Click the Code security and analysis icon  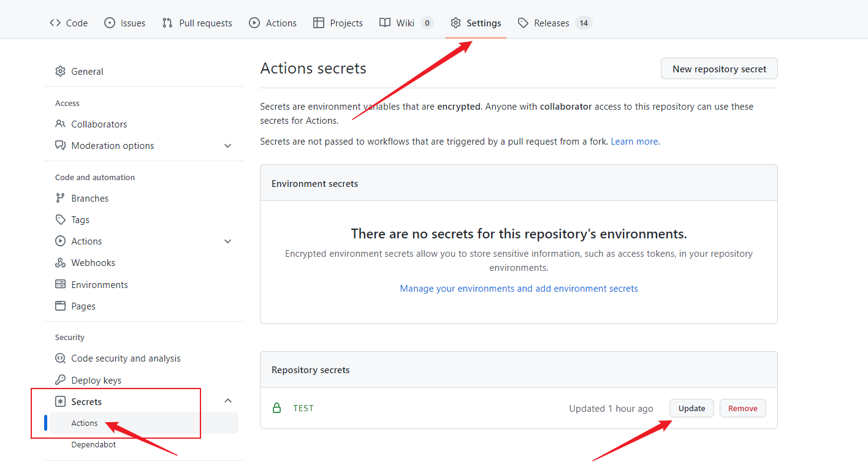[x=60, y=358]
